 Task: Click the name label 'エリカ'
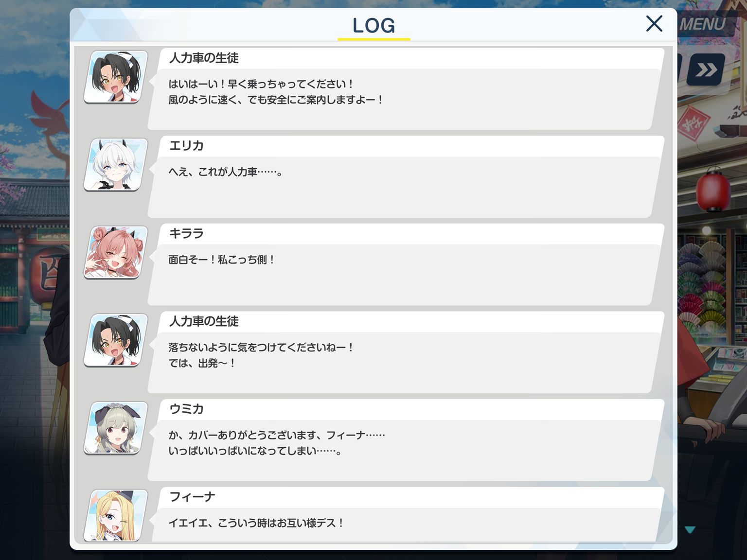pos(186,146)
